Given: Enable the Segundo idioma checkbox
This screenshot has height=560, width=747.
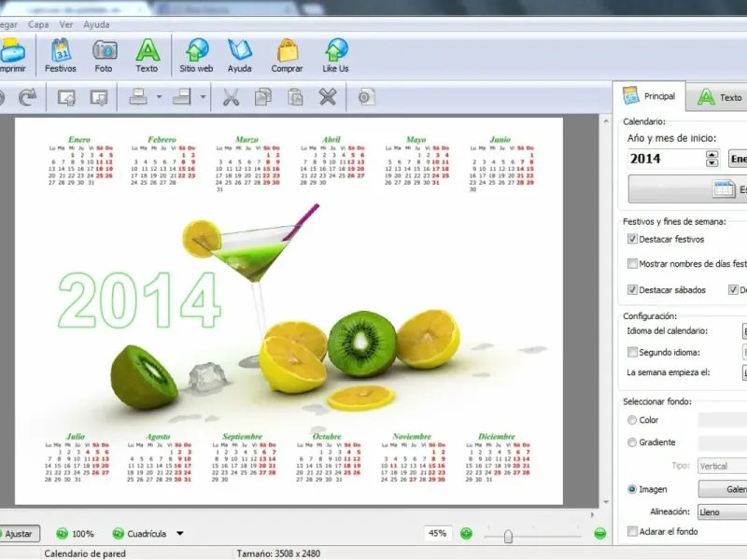Looking at the screenshot, I should click(x=632, y=353).
